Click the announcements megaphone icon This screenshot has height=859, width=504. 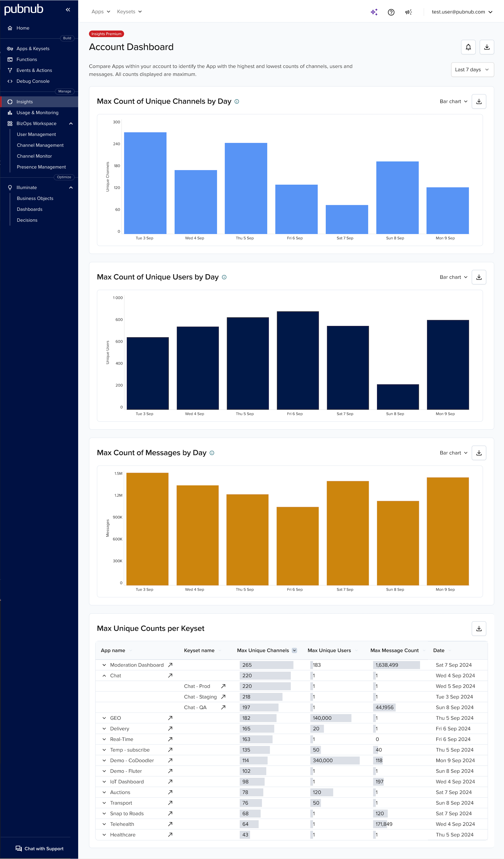pos(409,12)
